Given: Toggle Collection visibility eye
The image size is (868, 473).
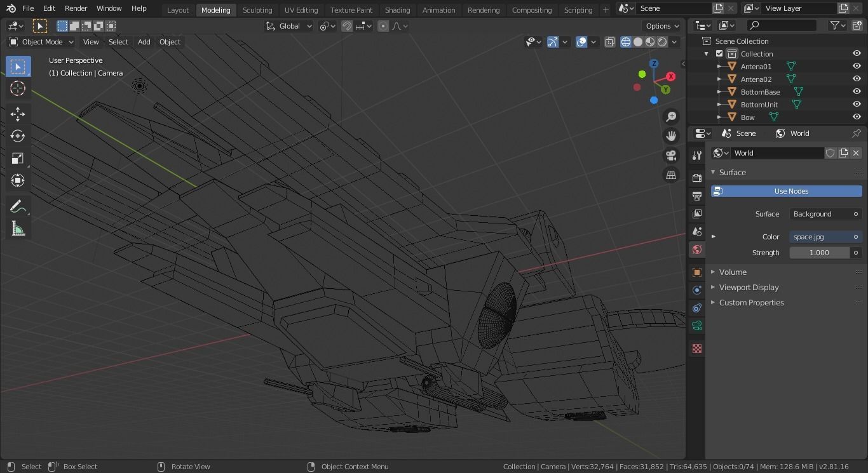Looking at the screenshot, I should (857, 53).
